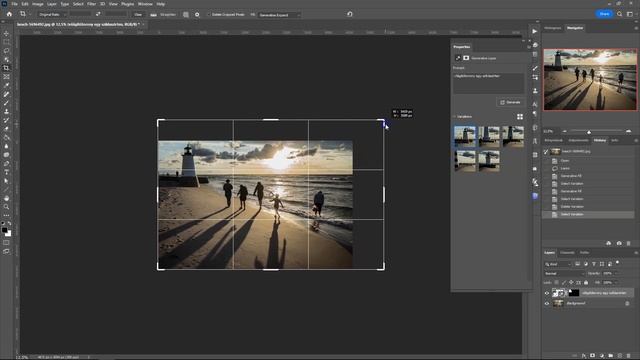Screen dimensions: 640x360
Task: Click the Delete Variation history state
Action: pyautogui.click(x=588, y=207)
